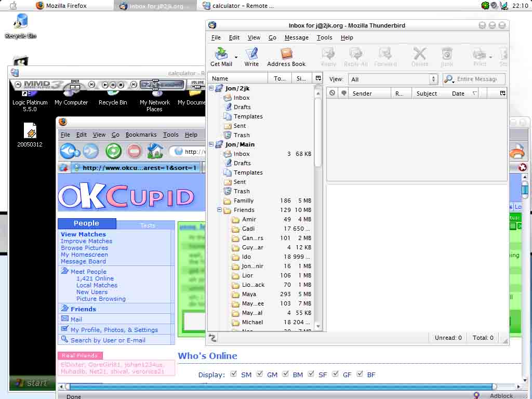Open the Firefox Bookmarks menu

141,135
